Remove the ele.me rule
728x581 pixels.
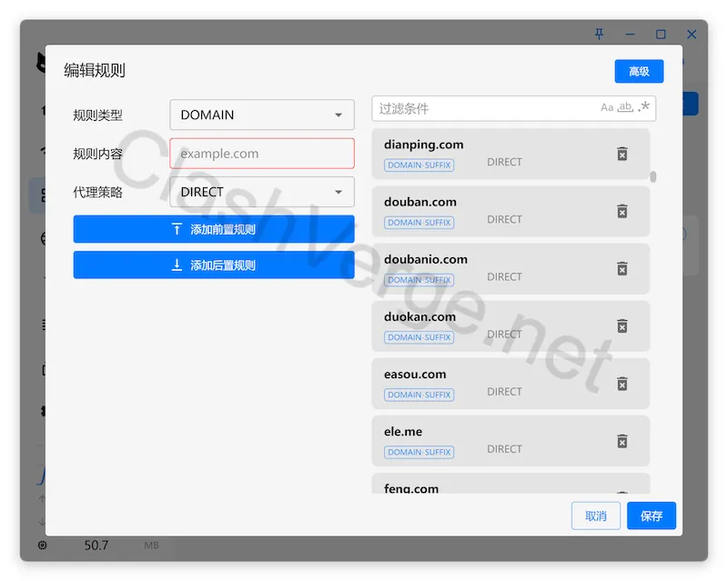(622, 441)
